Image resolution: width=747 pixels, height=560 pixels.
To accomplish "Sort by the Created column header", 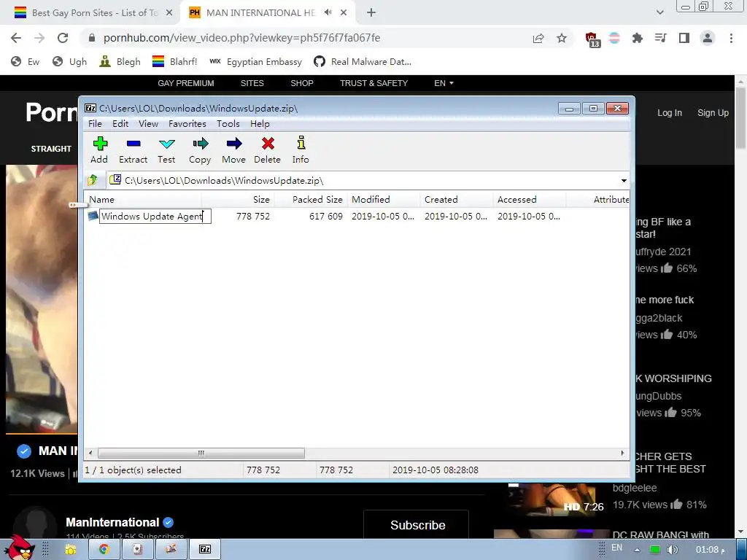I will pos(457,200).
